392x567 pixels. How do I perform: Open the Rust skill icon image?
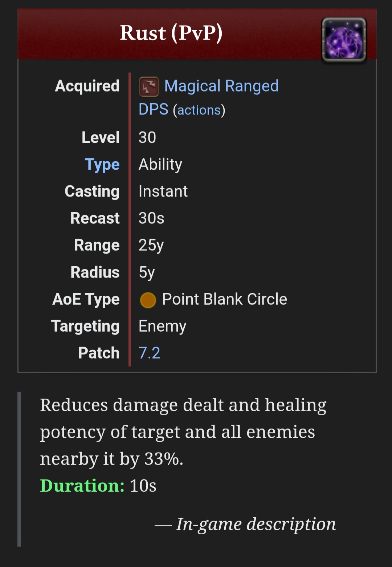[x=344, y=40]
